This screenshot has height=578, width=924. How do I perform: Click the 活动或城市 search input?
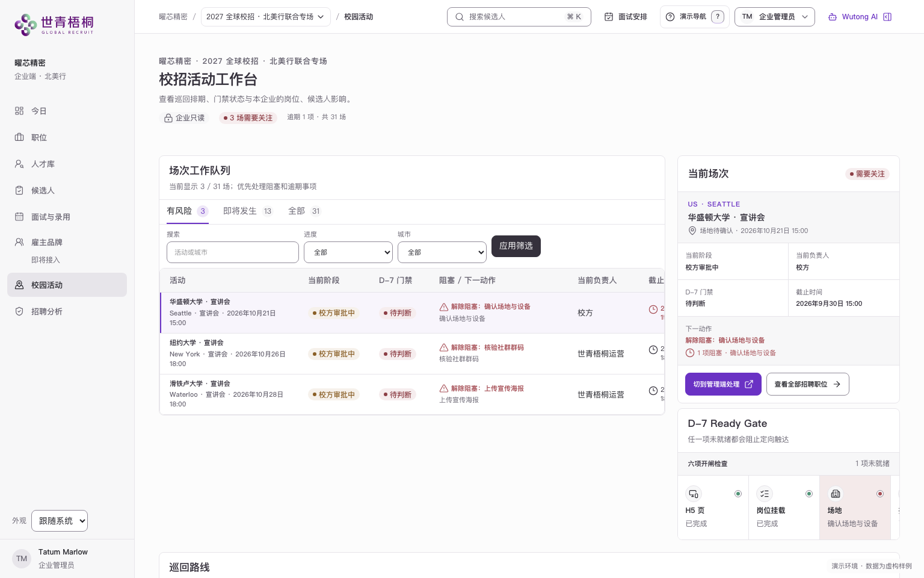click(x=233, y=252)
